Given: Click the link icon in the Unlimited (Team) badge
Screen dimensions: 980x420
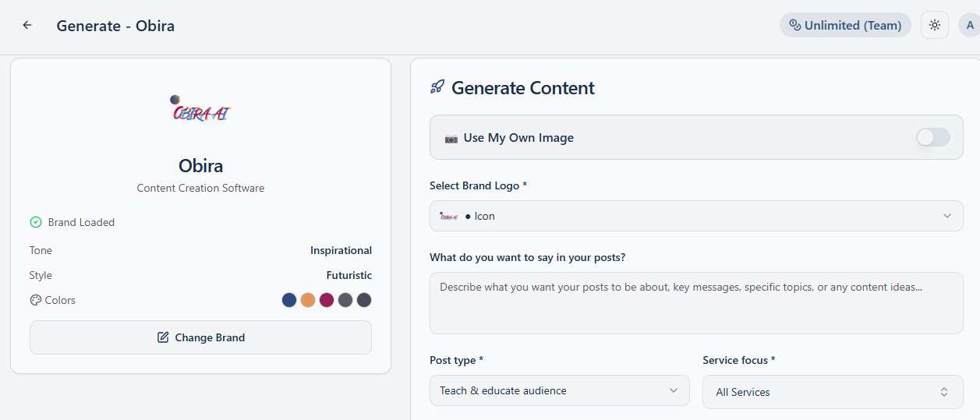Looking at the screenshot, I should (794, 25).
